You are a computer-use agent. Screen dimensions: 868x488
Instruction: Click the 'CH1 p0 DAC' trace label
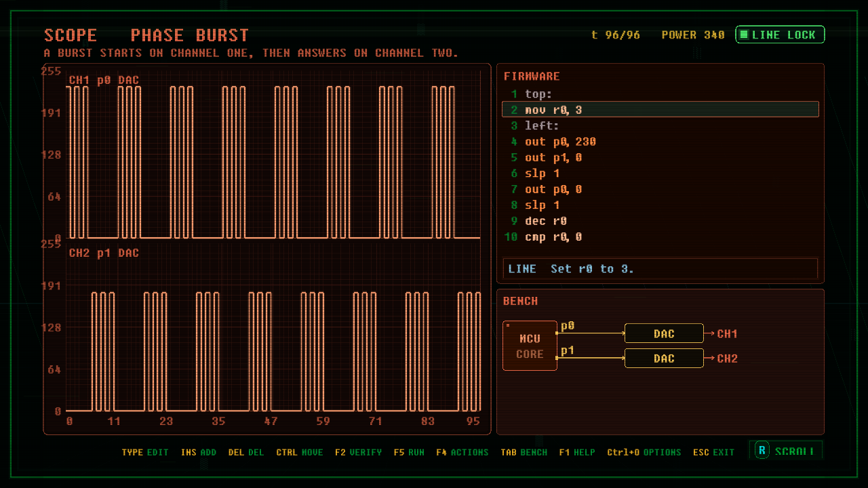click(104, 81)
